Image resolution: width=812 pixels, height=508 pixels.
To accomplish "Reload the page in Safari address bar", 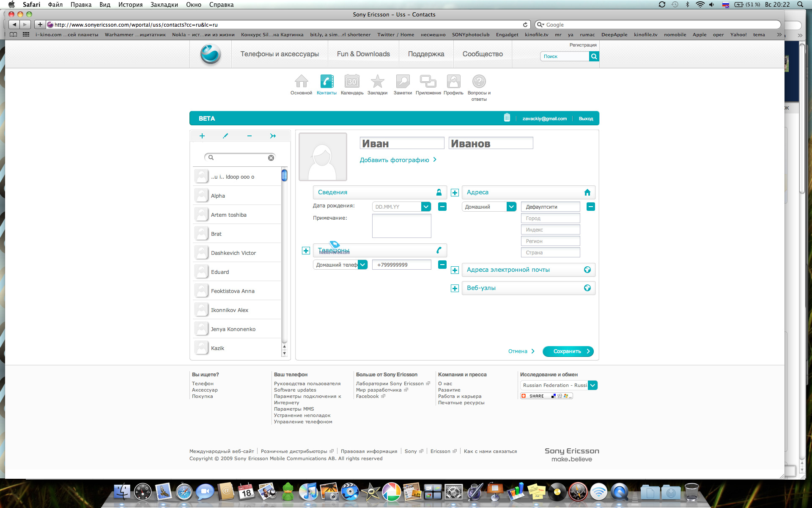I will 525,25.
